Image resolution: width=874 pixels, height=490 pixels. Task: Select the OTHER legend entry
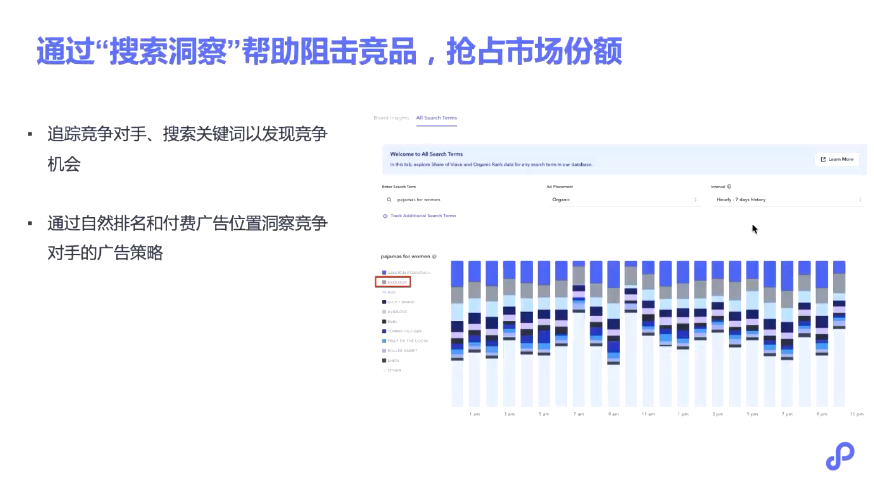392,370
